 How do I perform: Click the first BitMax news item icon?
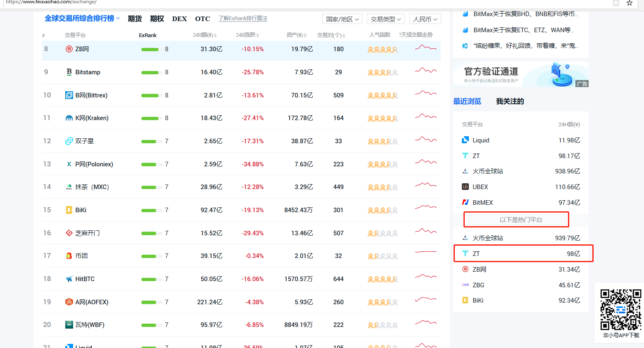point(465,14)
